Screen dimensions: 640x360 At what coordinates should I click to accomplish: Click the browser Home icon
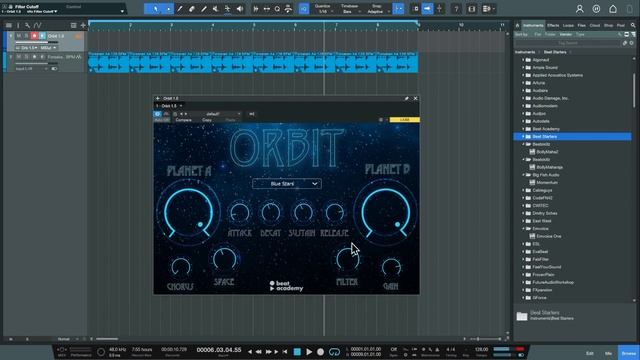(518, 25)
